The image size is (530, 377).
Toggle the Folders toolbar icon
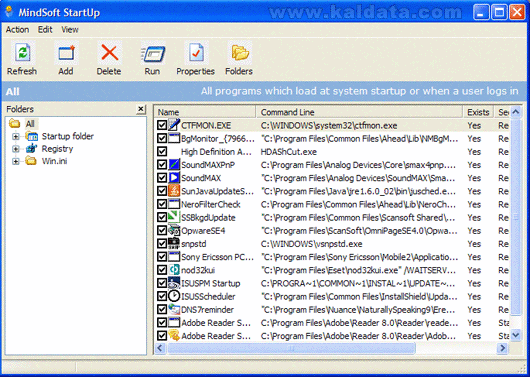click(x=240, y=53)
